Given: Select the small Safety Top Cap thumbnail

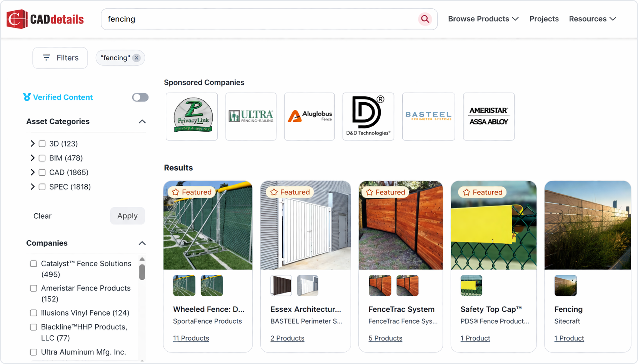Looking at the screenshot, I should tap(471, 286).
